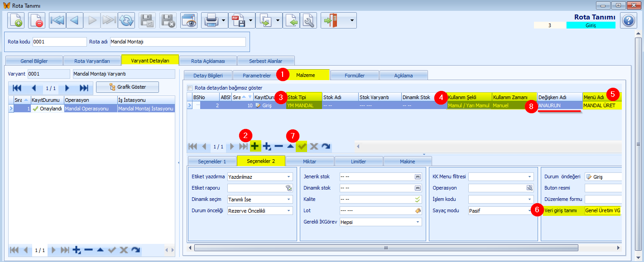Click the printer icon in toolbar

coord(211,20)
